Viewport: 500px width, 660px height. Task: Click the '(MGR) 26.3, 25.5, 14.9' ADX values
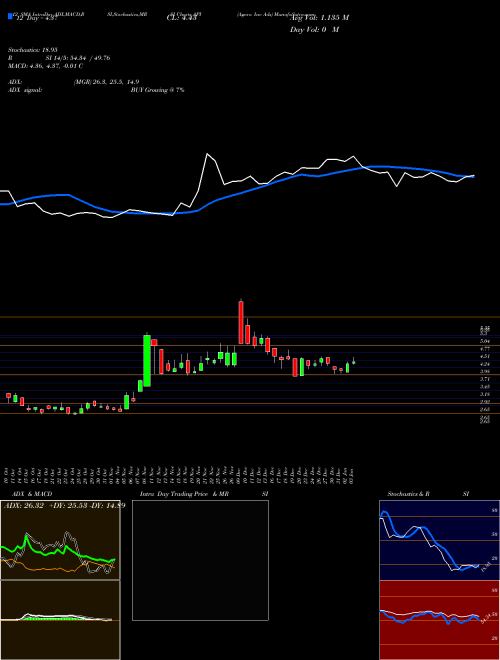pos(106,82)
